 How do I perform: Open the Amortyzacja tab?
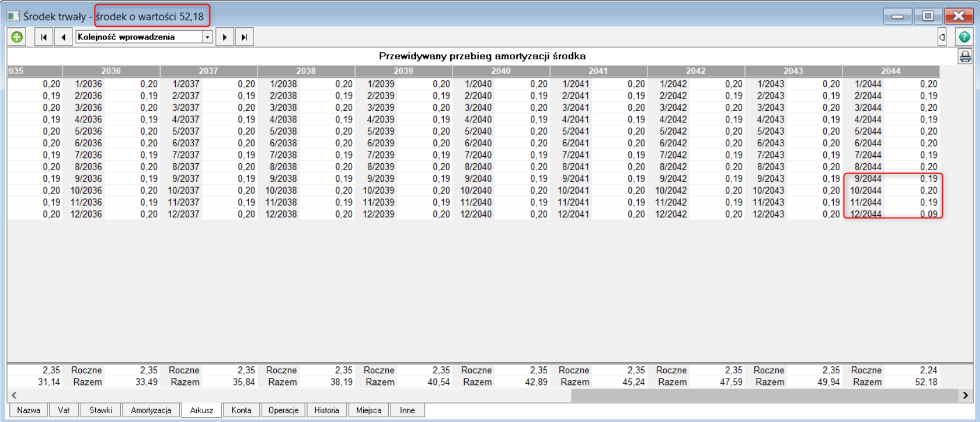(x=151, y=410)
